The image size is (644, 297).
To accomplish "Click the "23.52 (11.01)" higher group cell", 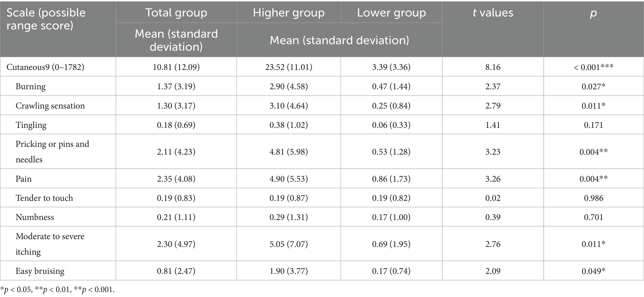I will coord(289,67).
